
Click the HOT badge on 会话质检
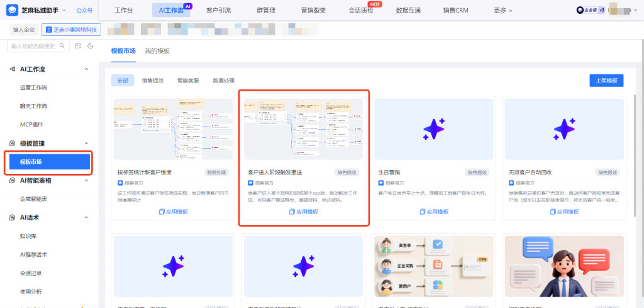374,4
